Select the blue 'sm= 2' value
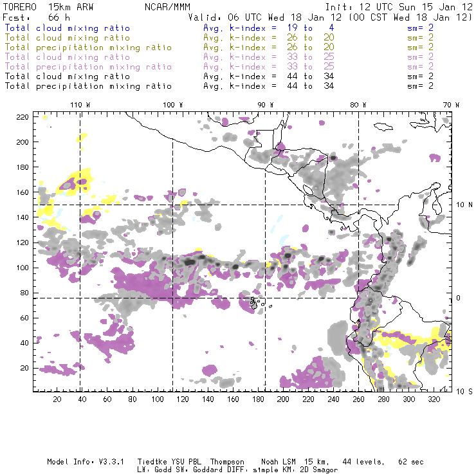The height and width of the screenshot is (476, 476). [x=420, y=28]
